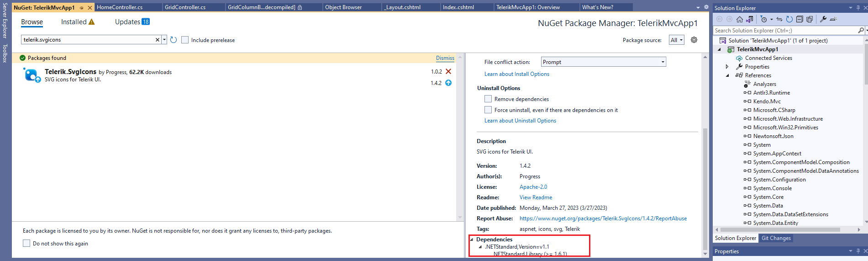Open the File conflict action dropdown
The height and width of the screenshot is (261, 868).
[x=603, y=62]
